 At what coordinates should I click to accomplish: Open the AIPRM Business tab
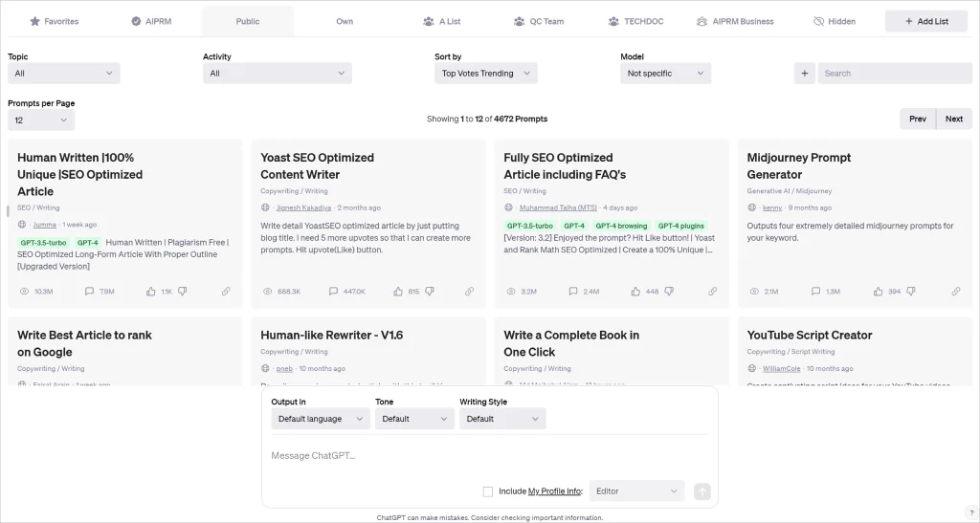coord(735,21)
